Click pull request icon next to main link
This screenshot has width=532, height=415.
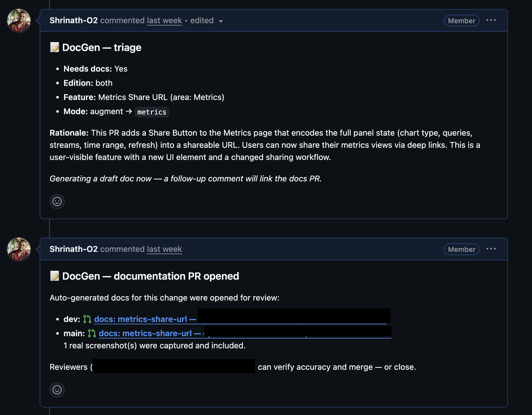pyautogui.click(x=92, y=333)
